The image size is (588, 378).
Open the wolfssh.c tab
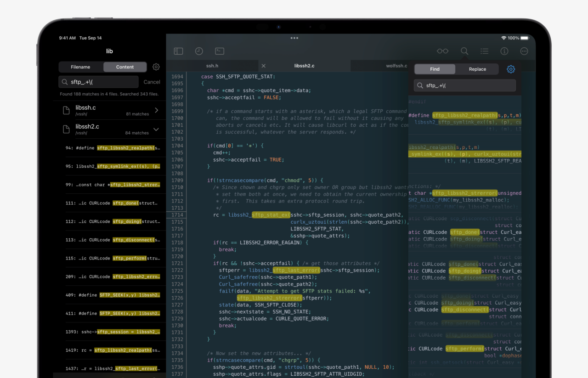396,65
